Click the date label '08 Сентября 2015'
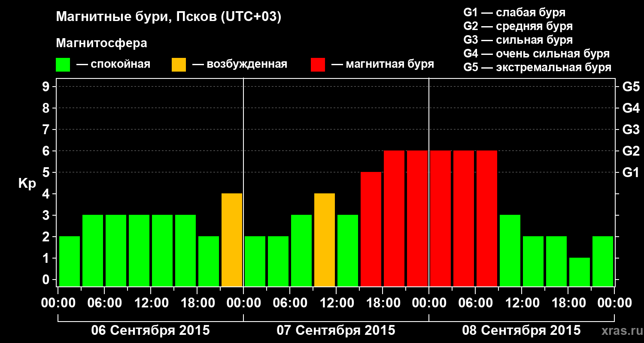This screenshot has height=343, width=644. [x=521, y=331]
